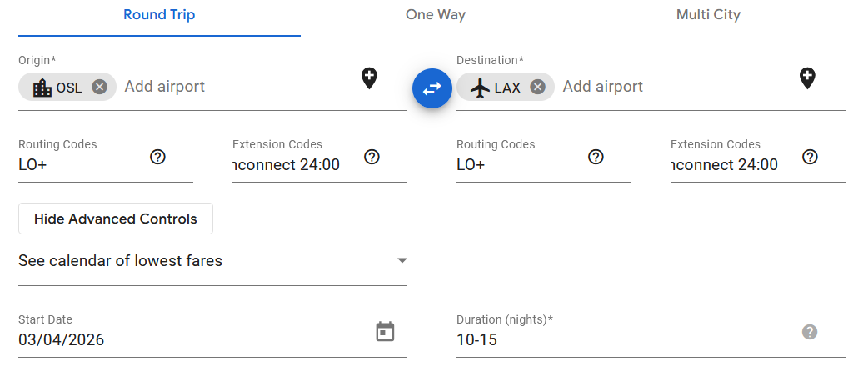Click the swap origin and destination button
Screen dimensions: 868x377
[432, 88]
